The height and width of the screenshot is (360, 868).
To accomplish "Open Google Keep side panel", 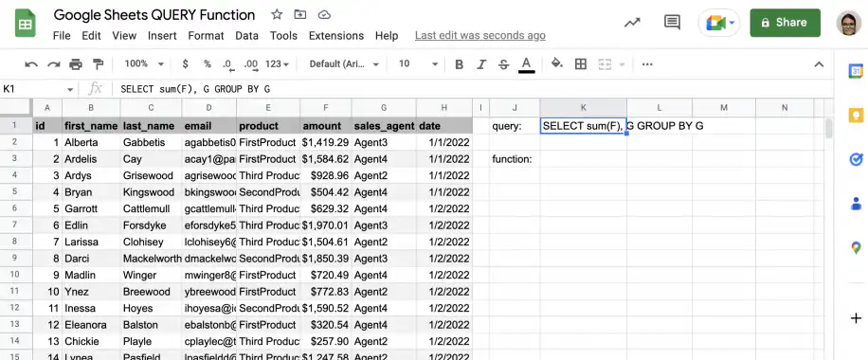I will point(856,116).
